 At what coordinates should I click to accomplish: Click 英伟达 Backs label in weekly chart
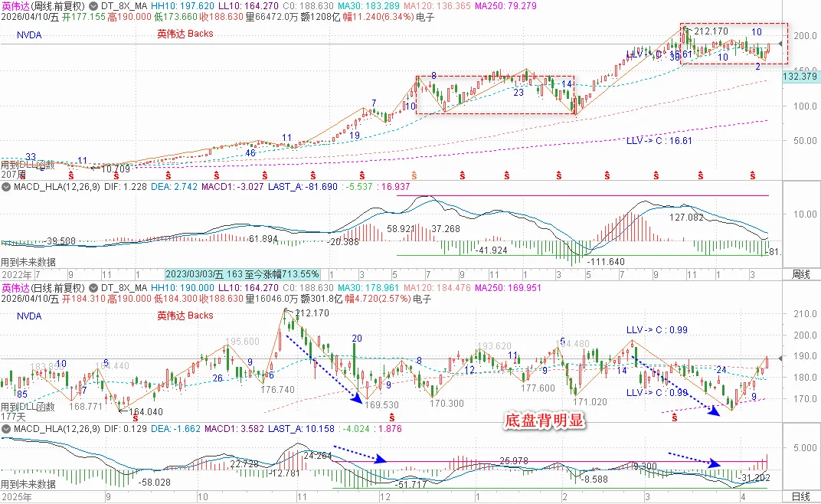point(185,34)
